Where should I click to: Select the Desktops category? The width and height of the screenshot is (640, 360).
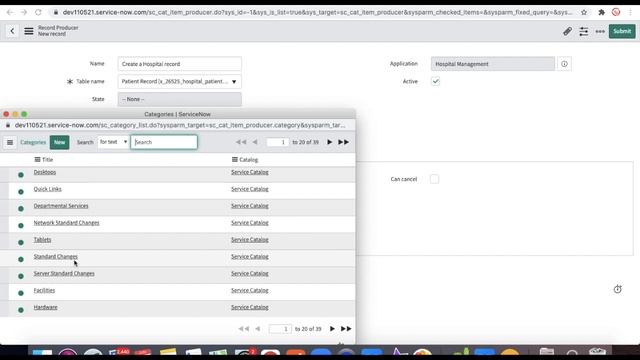click(45, 172)
